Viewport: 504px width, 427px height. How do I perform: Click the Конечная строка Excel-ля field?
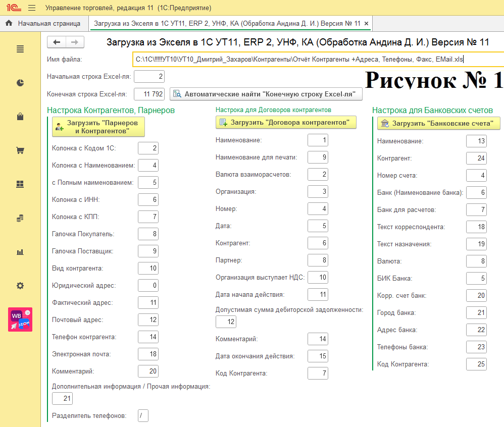tap(149, 94)
